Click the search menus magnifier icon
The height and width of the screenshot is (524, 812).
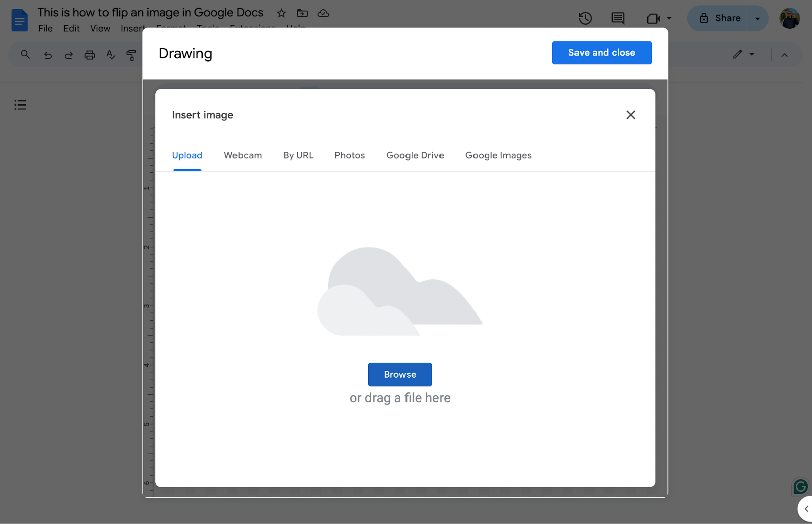[25, 54]
